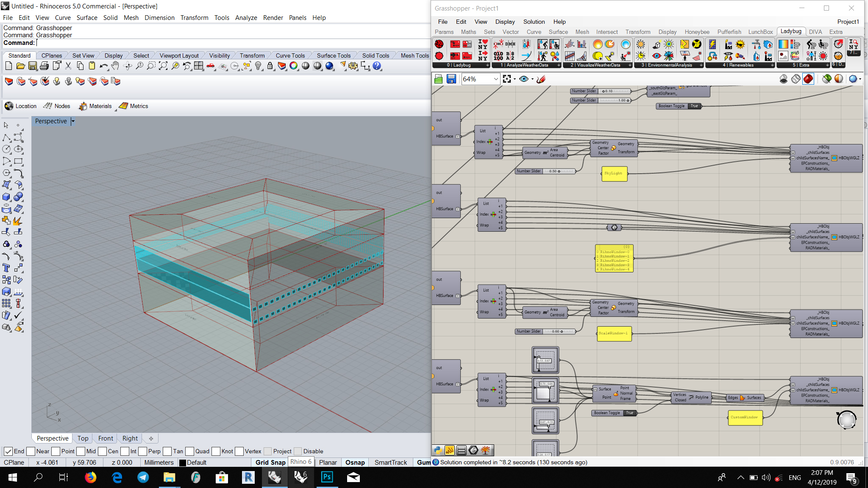This screenshot has width=868, height=488.
Task: Click the Rhino Print icon
Action: coord(45,66)
